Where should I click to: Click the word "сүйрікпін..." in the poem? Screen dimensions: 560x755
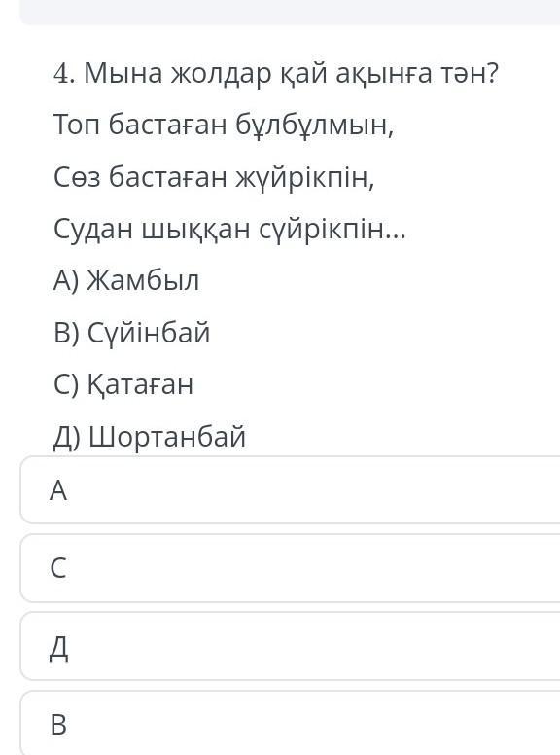point(332,230)
